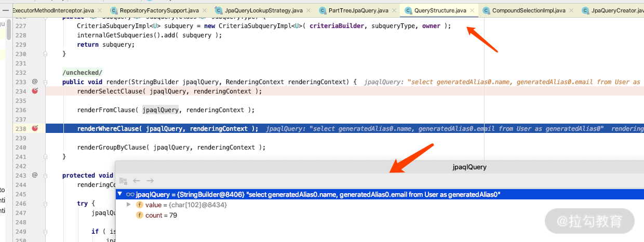Switch to the JpaQueryLookupStrategy.java tab
644x242 pixels.
[x=264, y=10]
